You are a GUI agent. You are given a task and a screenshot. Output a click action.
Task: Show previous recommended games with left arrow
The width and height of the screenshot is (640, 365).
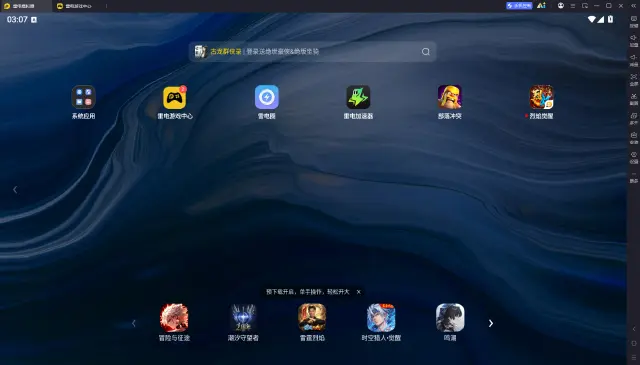coord(133,323)
